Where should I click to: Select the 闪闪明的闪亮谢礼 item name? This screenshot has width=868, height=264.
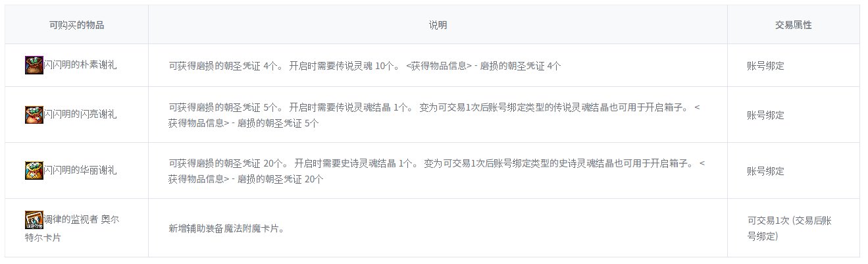click(x=80, y=115)
